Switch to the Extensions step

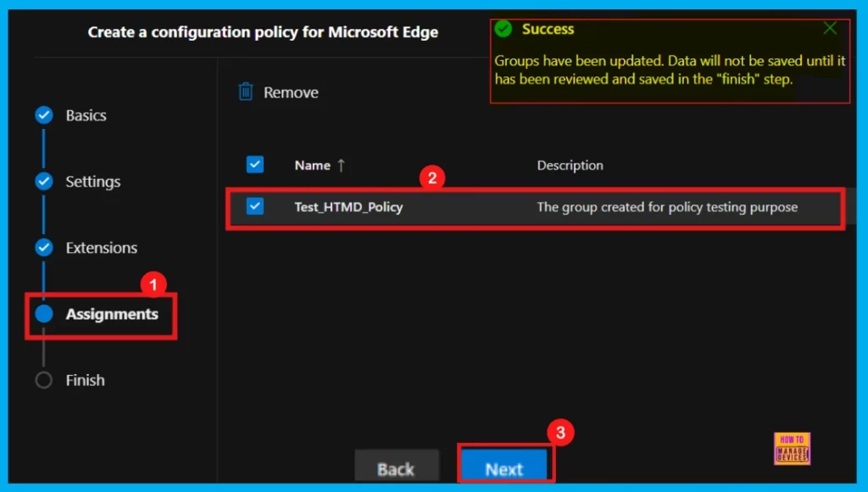click(102, 248)
